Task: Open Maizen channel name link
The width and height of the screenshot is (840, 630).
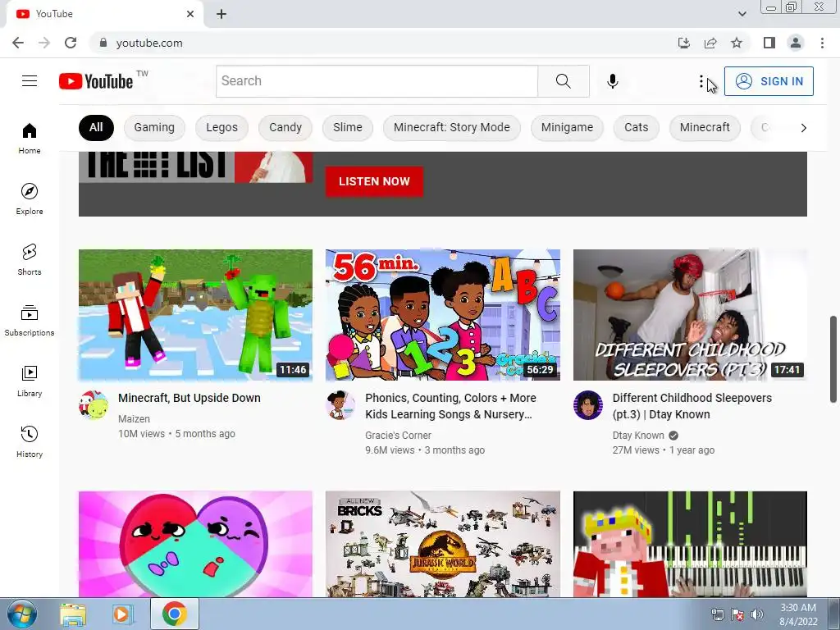Action: click(134, 419)
